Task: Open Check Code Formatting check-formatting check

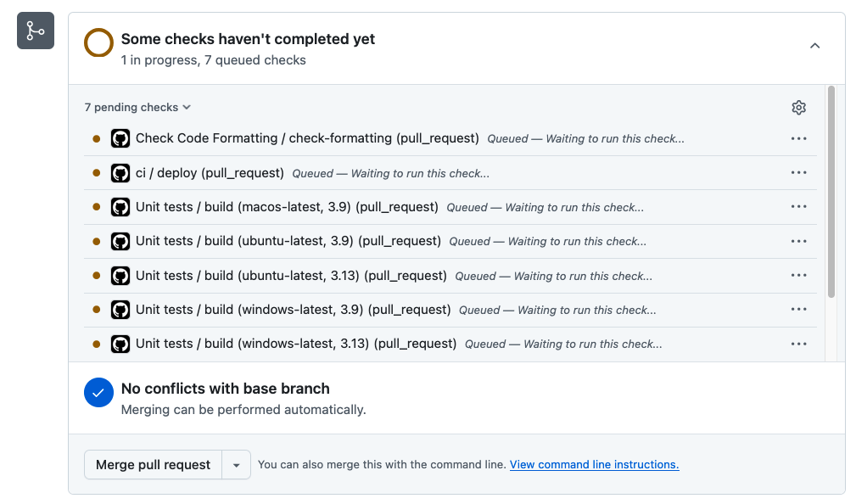Action: tap(307, 138)
